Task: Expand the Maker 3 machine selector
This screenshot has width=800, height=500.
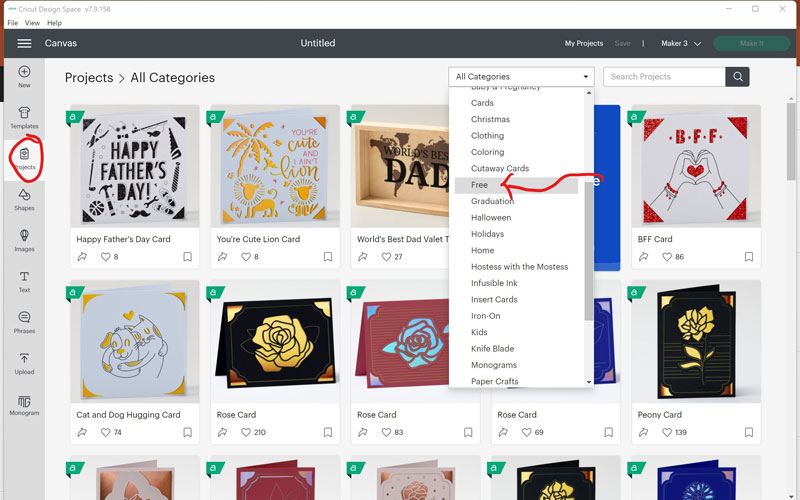Action: point(681,43)
